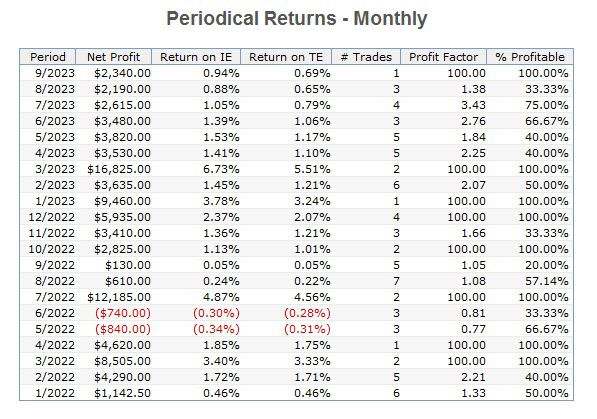Click the Return on TE column header
Screen dimensions: 597x419
pyautogui.click(x=286, y=57)
